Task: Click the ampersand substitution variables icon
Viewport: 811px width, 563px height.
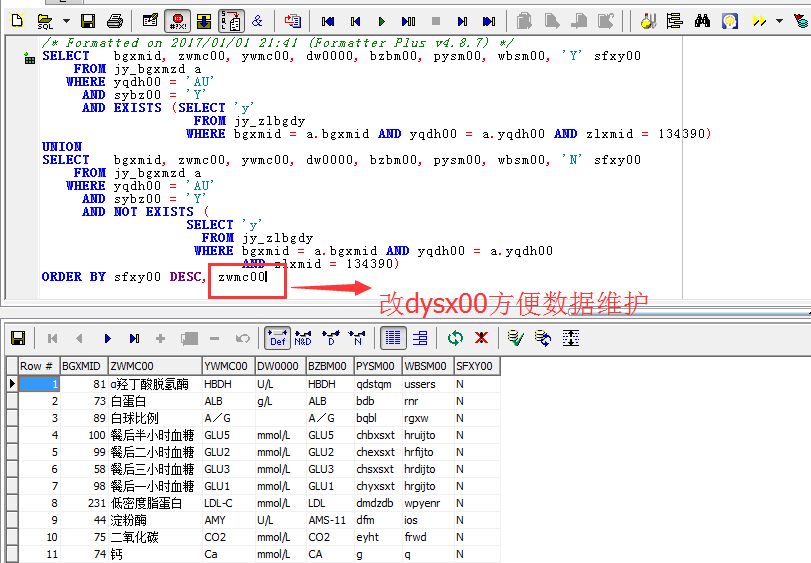Action: pos(257,21)
